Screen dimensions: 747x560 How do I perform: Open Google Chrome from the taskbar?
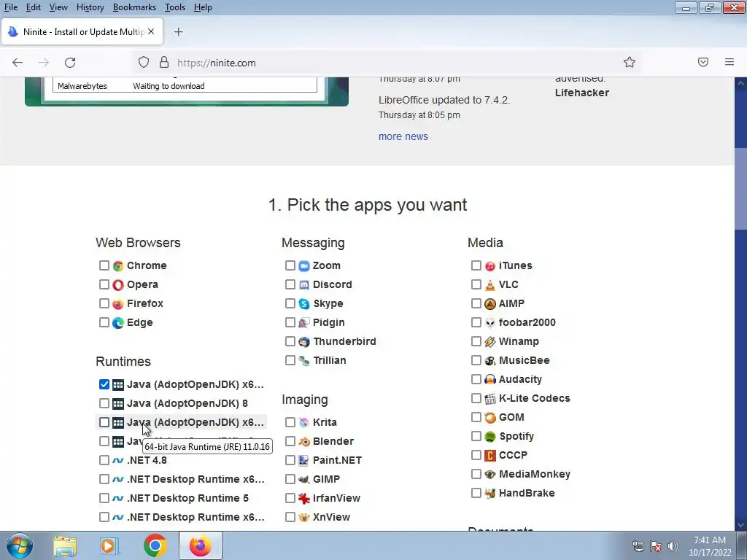click(155, 545)
